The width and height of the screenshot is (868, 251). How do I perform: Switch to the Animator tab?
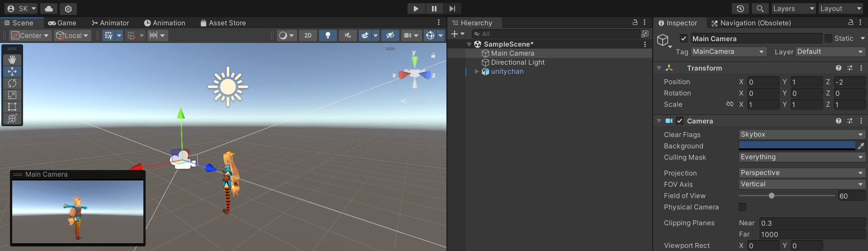click(x=110, y=23)
